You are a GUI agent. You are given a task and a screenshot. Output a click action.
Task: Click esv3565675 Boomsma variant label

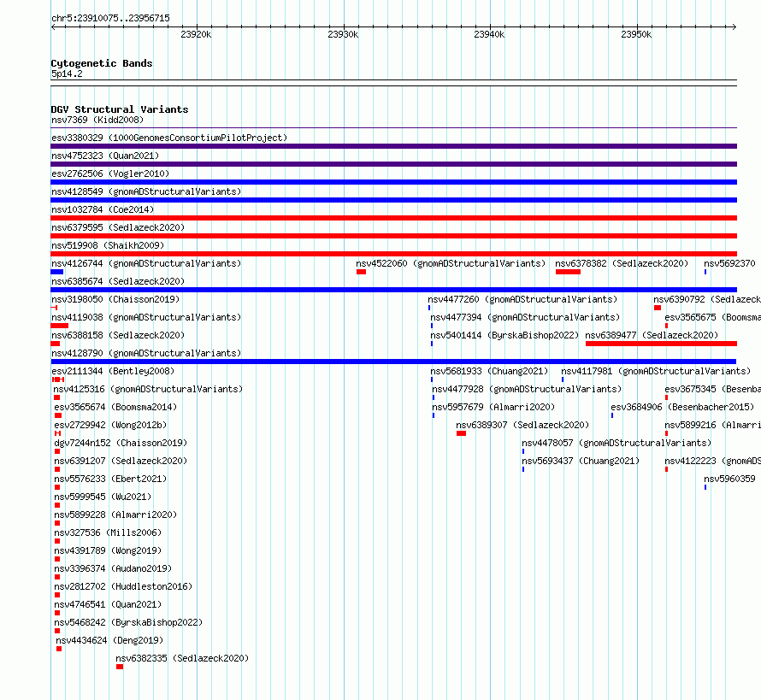712,317
